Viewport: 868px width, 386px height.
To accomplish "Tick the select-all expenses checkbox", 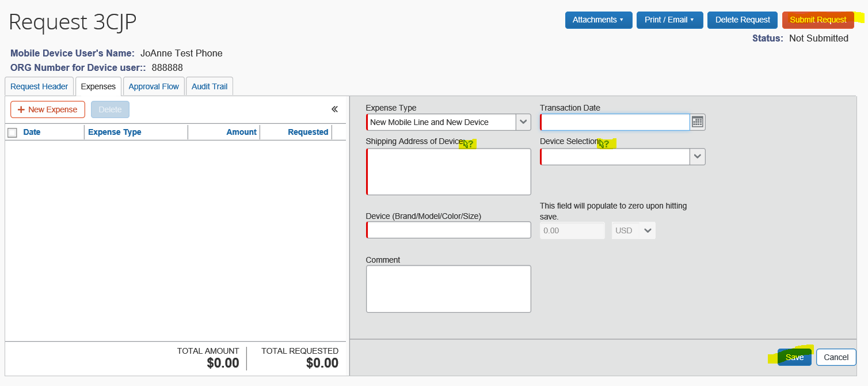I will pos(13,133).
